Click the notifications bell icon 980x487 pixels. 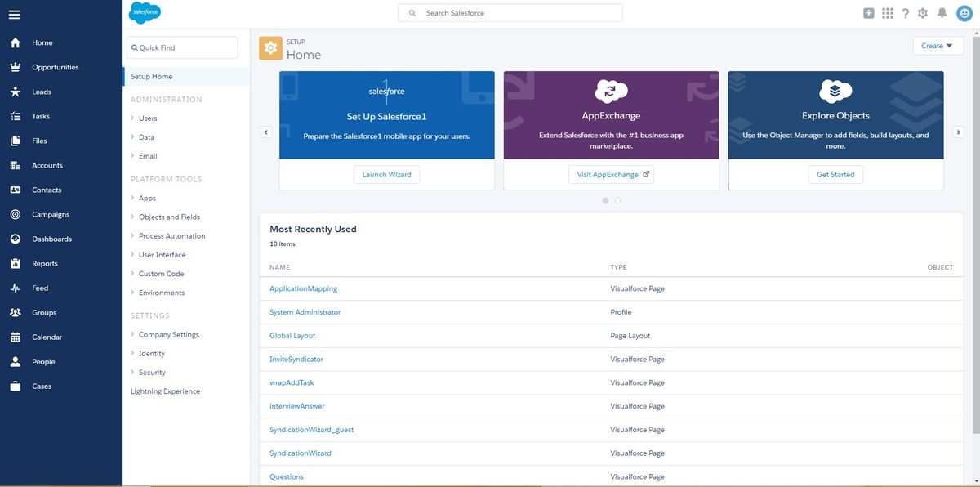[942, 13]
